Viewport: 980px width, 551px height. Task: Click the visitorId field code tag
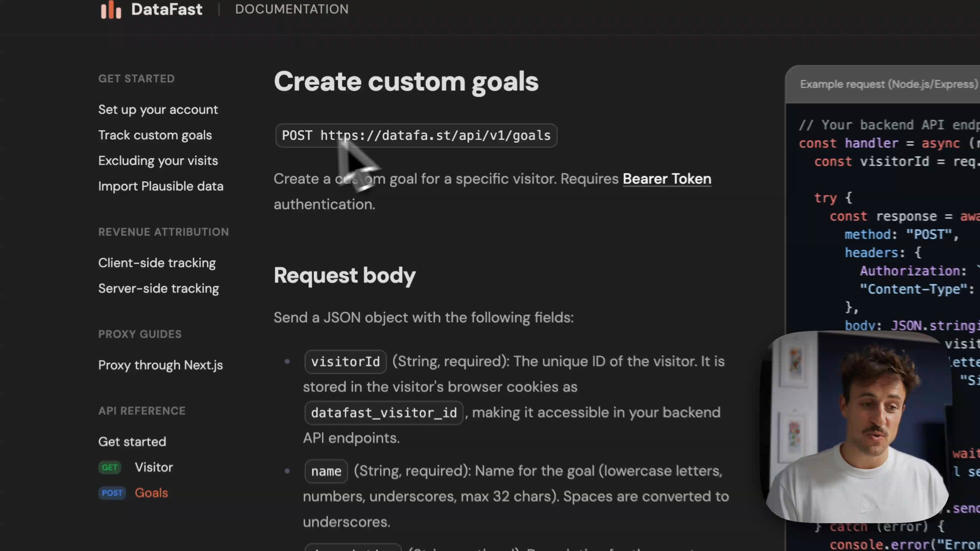pos(345,362)
